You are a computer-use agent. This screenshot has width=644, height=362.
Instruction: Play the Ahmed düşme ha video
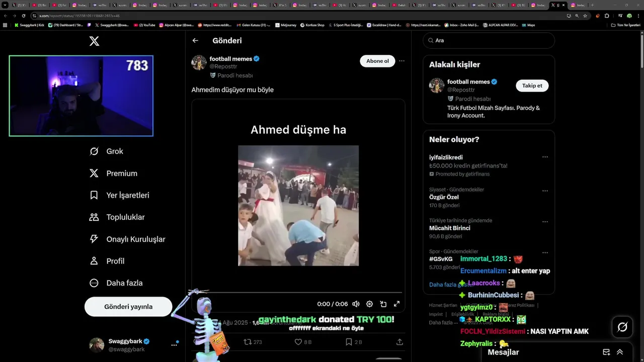point(298,206)
